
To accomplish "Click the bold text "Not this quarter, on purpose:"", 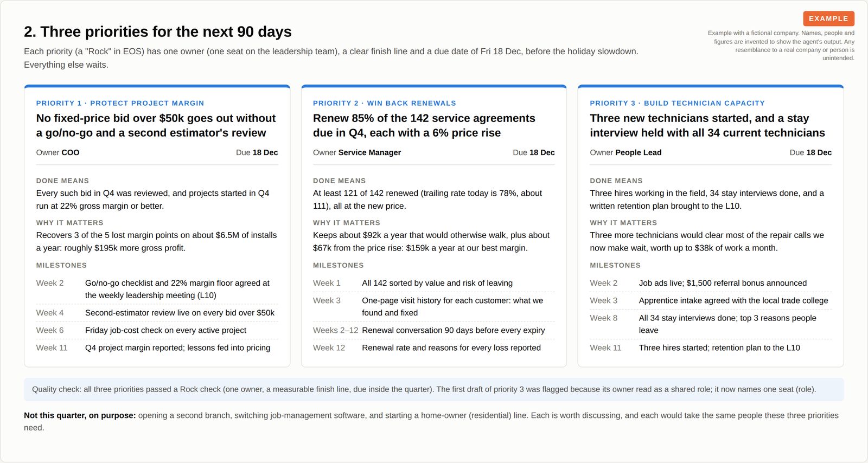I will 80,415.
